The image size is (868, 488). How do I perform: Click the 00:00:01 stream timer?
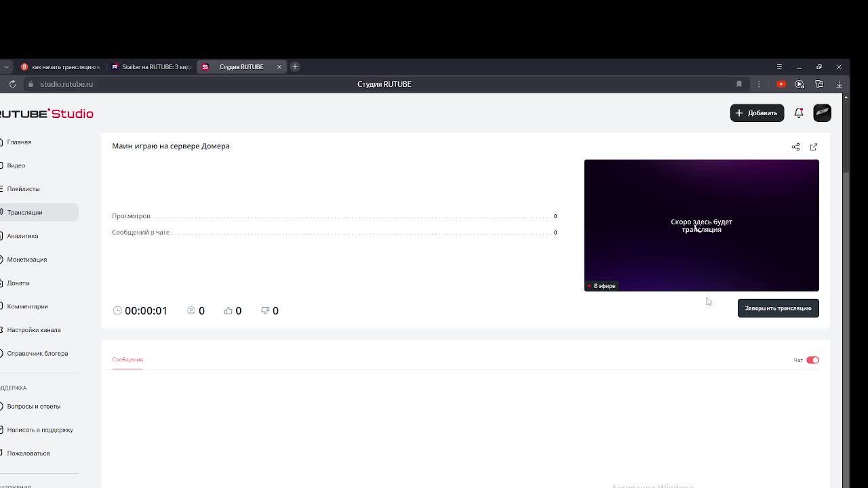pyautogui.click(x=146, y=310)
